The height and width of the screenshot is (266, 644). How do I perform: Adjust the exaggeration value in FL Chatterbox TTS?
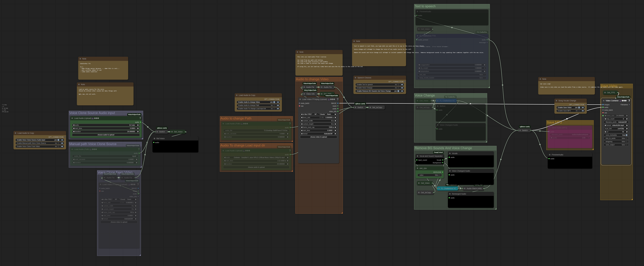[x=452, y=65]
